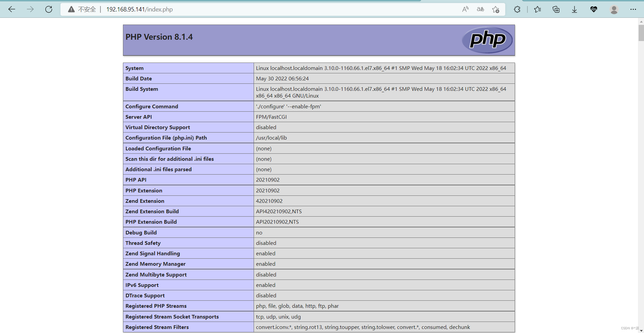Image resolution: width=644 pixels, height=333 pixels.
Task: Click the scrollbar down arrow
Action: 641,330
